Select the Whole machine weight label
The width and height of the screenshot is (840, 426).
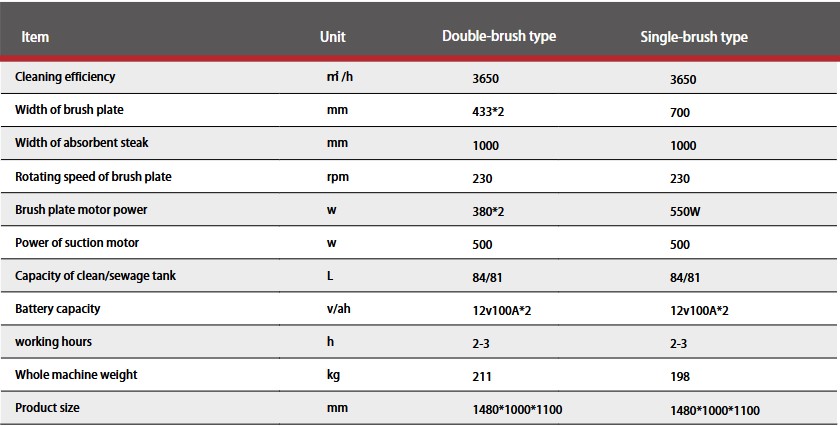pyautogui.click(x=76, y=375)
